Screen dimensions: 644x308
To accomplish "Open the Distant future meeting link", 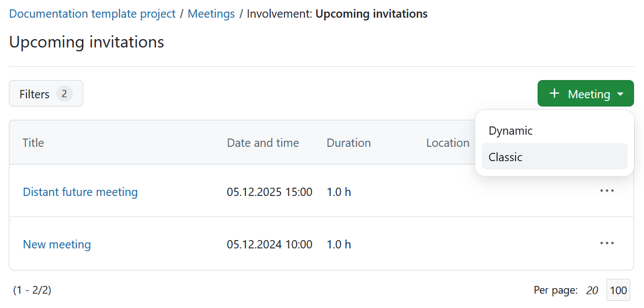I will pos(80,192).
